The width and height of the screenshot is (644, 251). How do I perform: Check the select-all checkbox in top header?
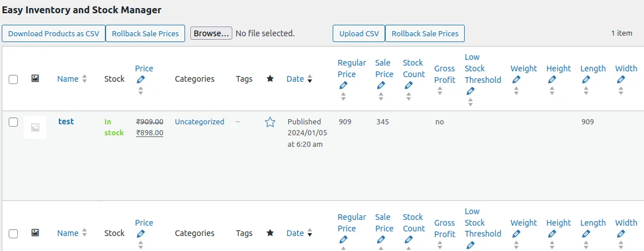click(13, 79)
